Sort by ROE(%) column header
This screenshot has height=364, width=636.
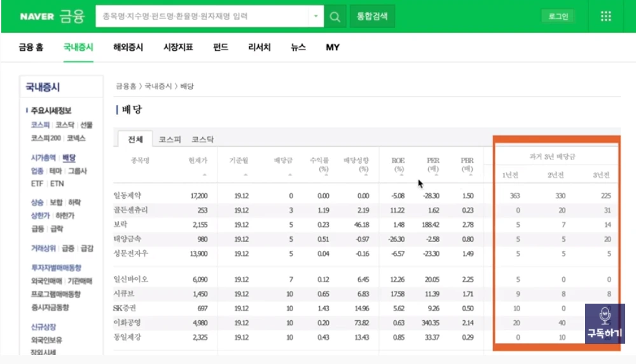[398, 165]
